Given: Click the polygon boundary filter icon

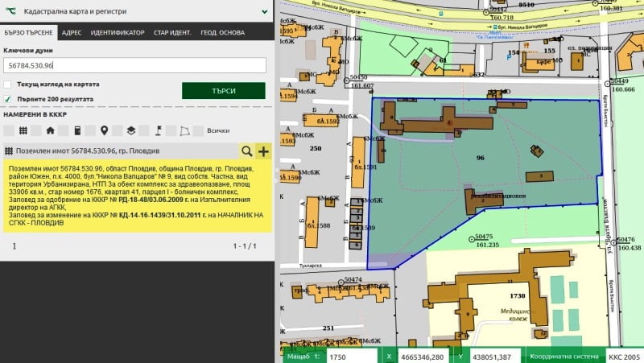Looking at the screenshot, I should click(x=185, y=130).
